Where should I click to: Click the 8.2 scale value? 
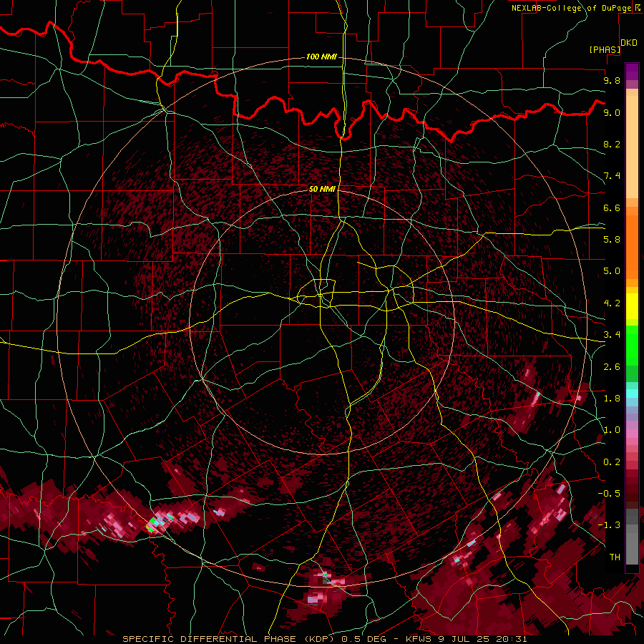(x=612, y=144)
